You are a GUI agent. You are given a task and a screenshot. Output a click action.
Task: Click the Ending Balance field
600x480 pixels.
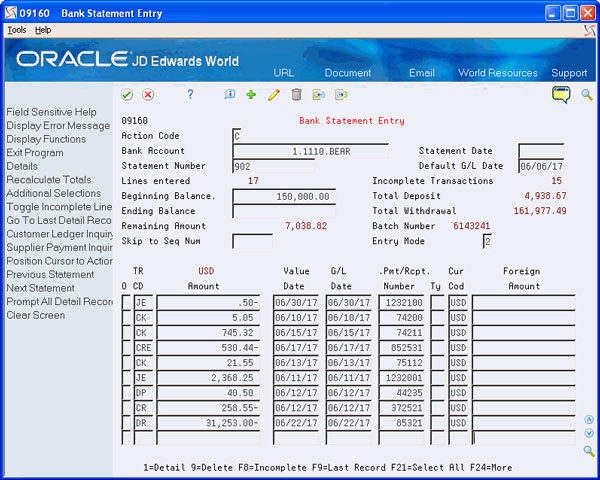pos(284,211)
